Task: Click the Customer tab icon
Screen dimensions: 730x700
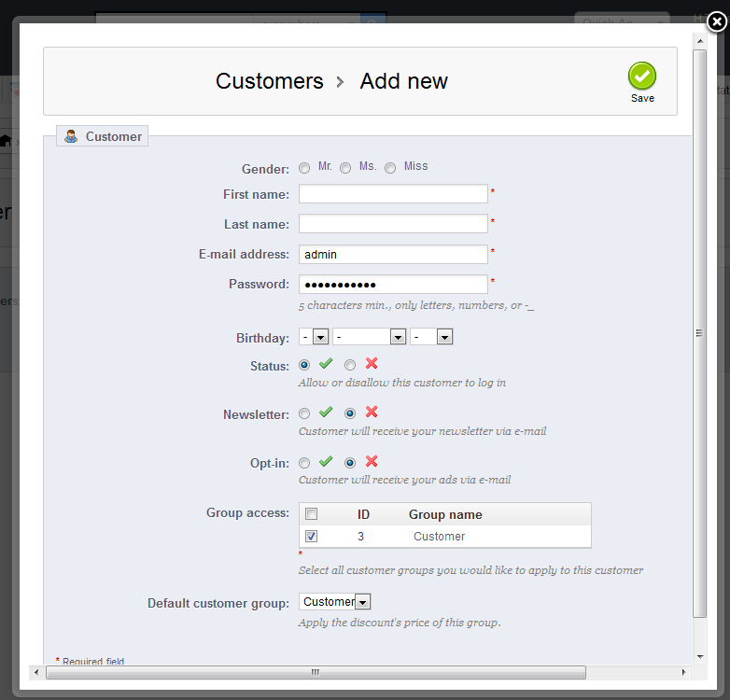Action: [71, 137]
